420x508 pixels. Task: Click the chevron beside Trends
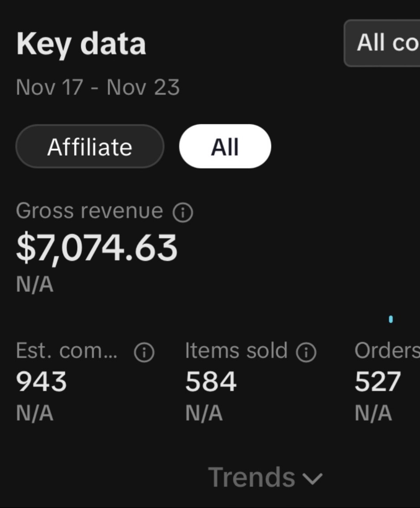coord(312,479)
